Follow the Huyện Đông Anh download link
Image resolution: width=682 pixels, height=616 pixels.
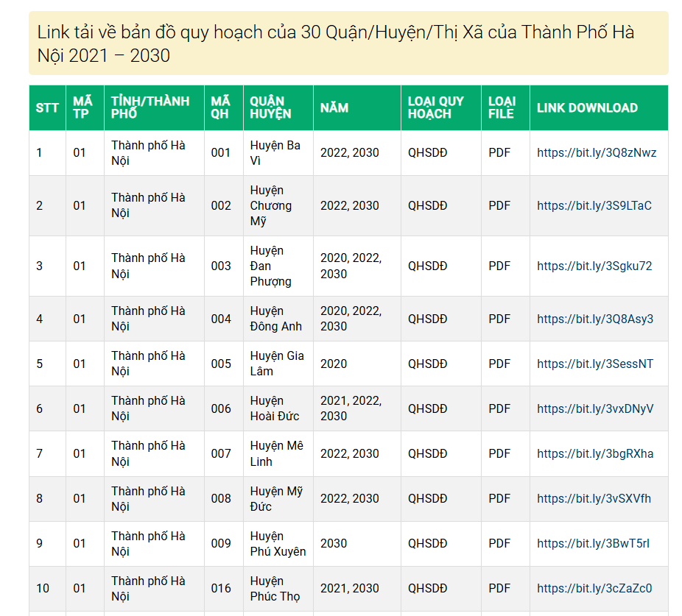[594, 319]
